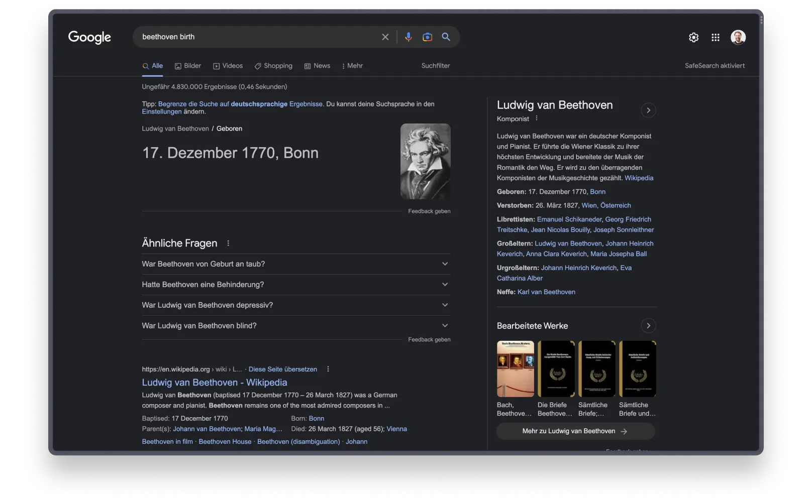Open Emanuel Schikaneder link
812x504 pixels.
pyautogui.click(x=569, y=219)
